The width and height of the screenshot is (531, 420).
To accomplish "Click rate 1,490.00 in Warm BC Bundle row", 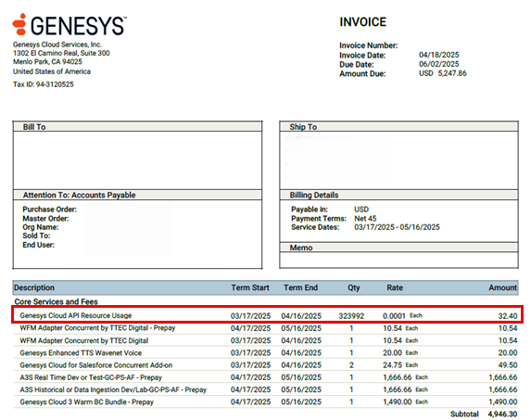I will 398,402.
